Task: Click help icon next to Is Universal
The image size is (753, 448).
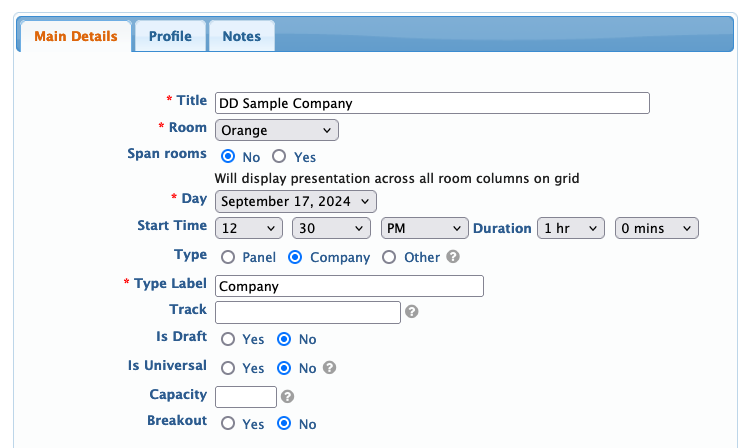Action: (329, 368)
